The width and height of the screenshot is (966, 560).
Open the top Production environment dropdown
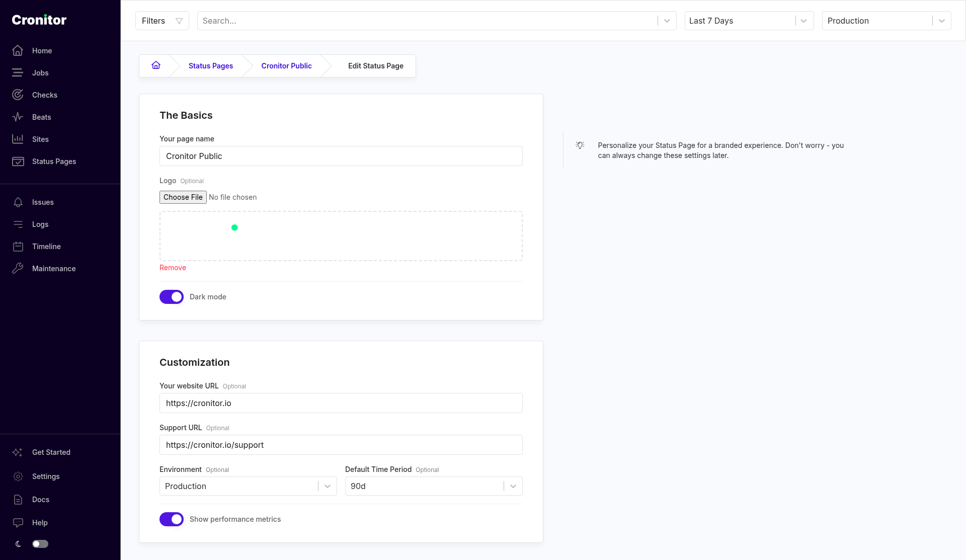coord(887,21)
